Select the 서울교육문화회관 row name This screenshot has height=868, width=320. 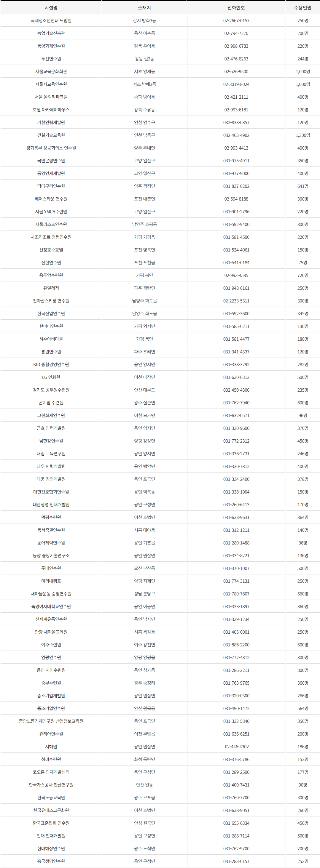tap(51, 71)
